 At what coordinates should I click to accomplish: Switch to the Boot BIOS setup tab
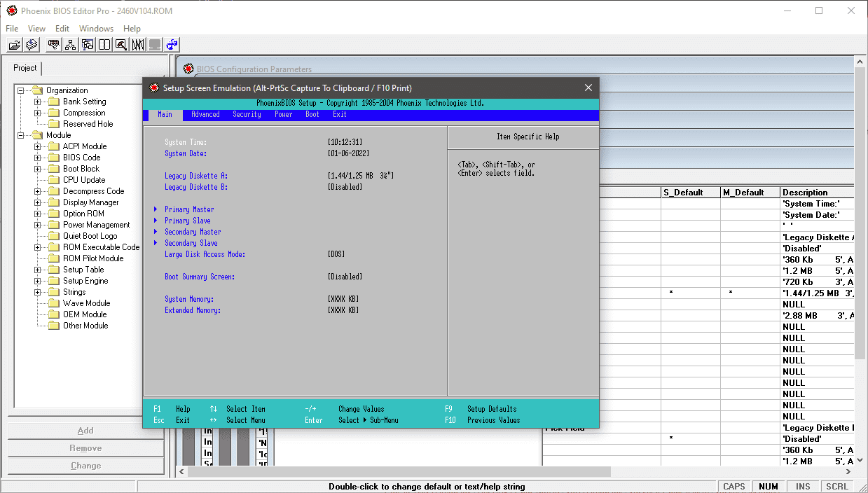coord(312,115)
